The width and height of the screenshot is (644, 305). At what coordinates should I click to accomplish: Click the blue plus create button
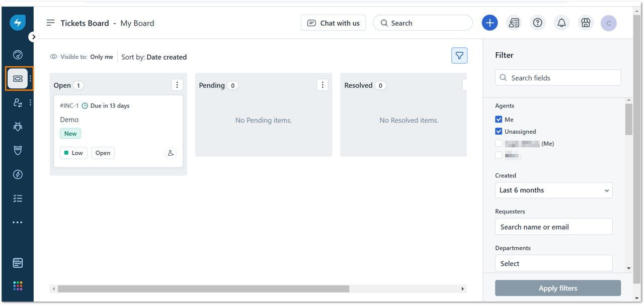[x=490, y=23]
